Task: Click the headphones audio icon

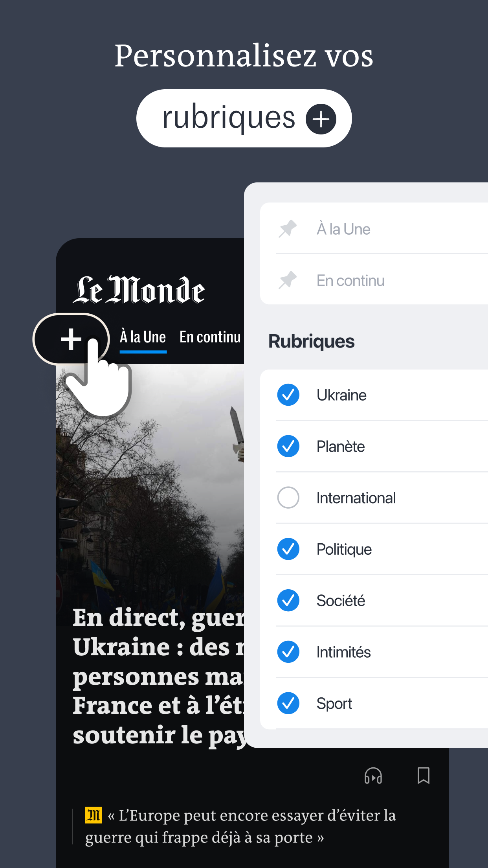Action: coord(373,776)
